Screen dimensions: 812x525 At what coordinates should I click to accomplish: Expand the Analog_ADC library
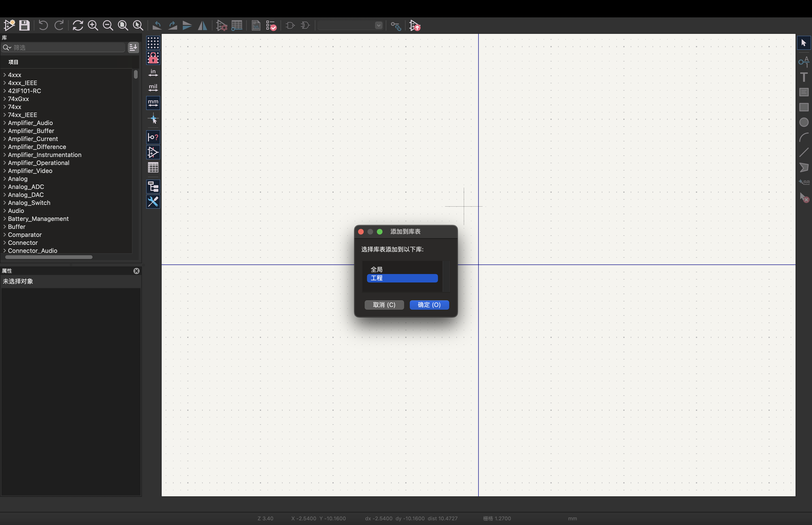4,187
